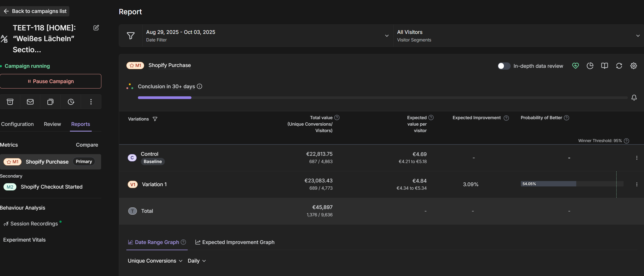Open the pie chart analysis icon
Viewport: 644px width, 276px height.
click(x=590, y=66)
